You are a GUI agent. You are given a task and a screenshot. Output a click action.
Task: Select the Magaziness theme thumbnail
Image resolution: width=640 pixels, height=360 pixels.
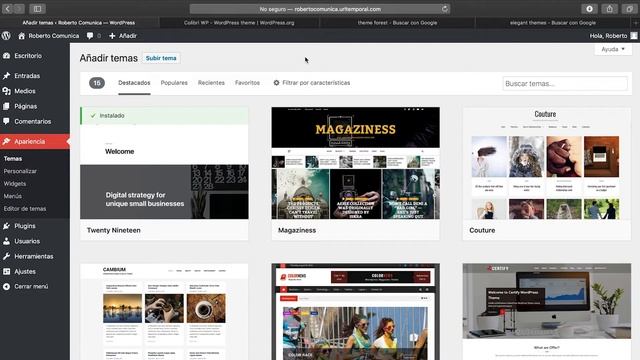coord(356,163)
